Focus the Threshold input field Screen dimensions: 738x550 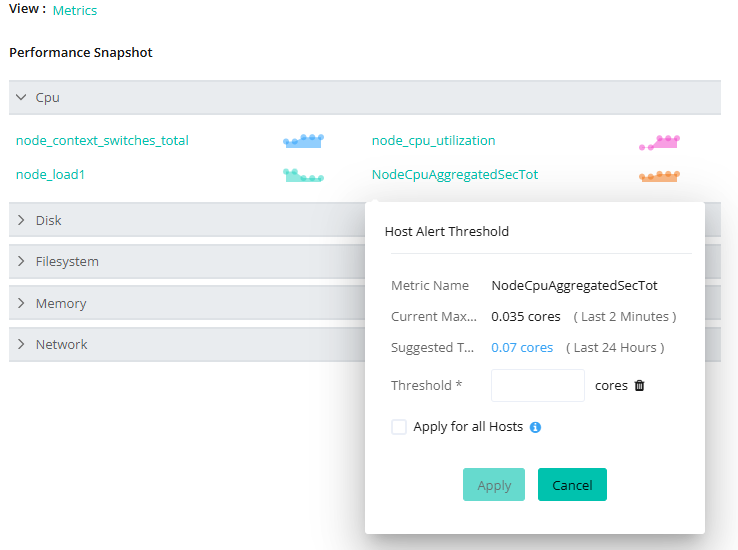537,385
